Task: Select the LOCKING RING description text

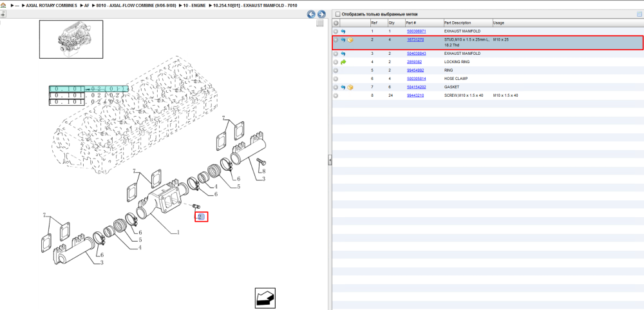Action: click(457, 62)
